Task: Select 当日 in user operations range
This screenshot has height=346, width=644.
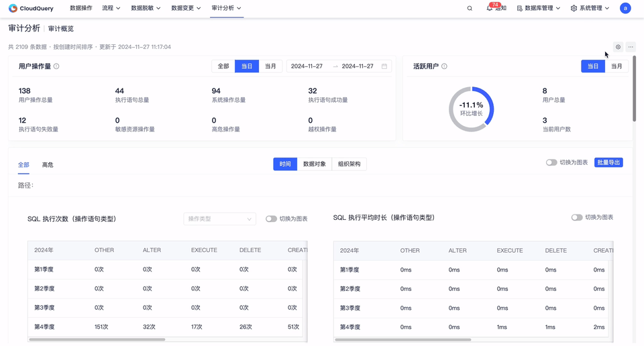Action: tap(247, 66)
